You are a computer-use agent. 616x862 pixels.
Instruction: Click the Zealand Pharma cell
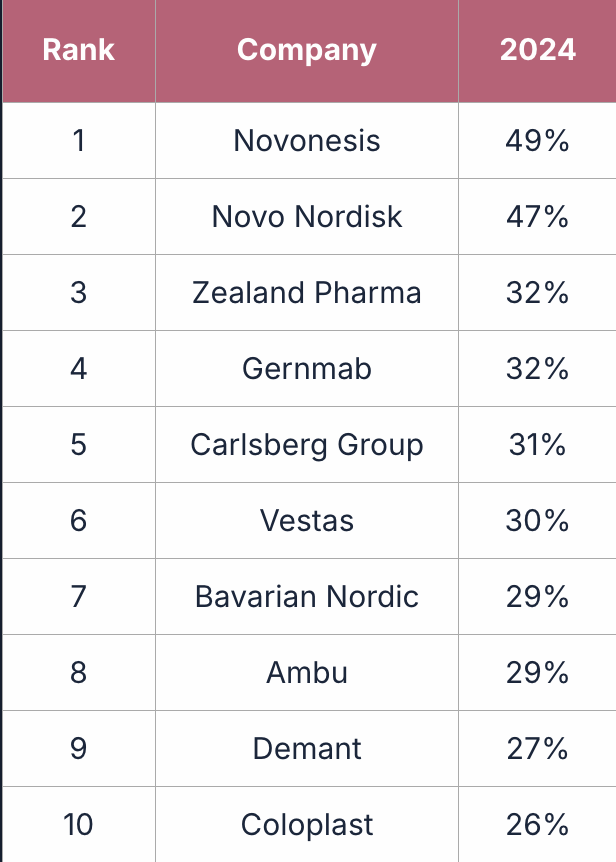click(x=307, y=293)
